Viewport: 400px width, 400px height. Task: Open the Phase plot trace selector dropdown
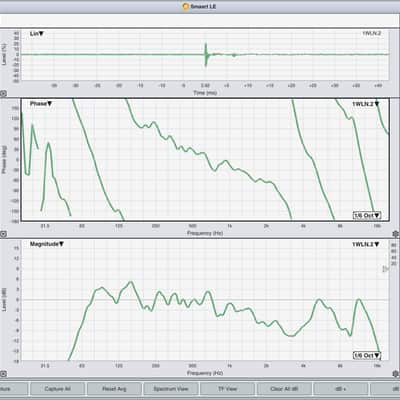tap(366, 104)
